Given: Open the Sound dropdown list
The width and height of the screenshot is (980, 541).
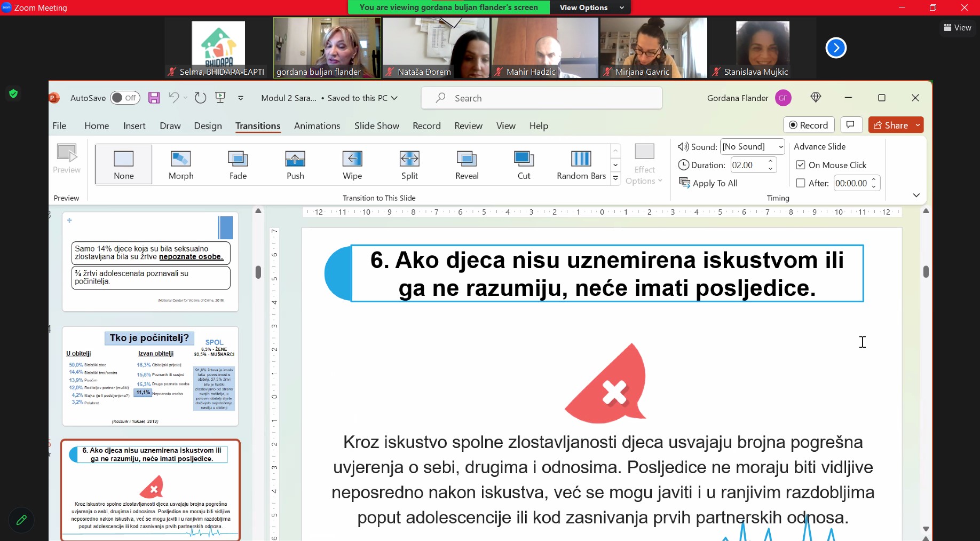Looking at the screenshot, I should [781, 147].
